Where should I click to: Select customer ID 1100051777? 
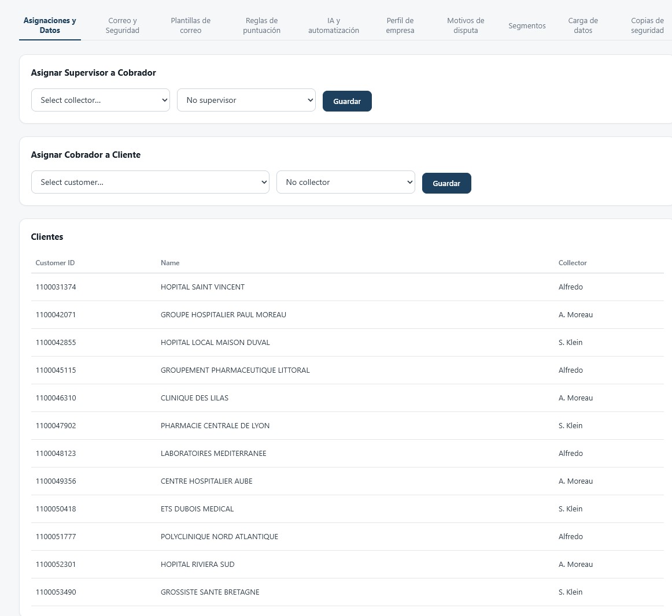[56, 536]
